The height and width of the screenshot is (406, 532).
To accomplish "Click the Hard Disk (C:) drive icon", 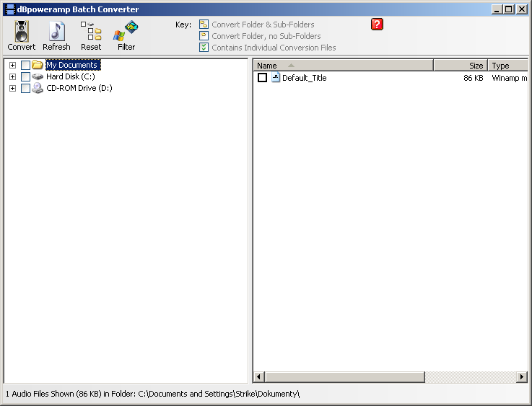I will [38, 76].
